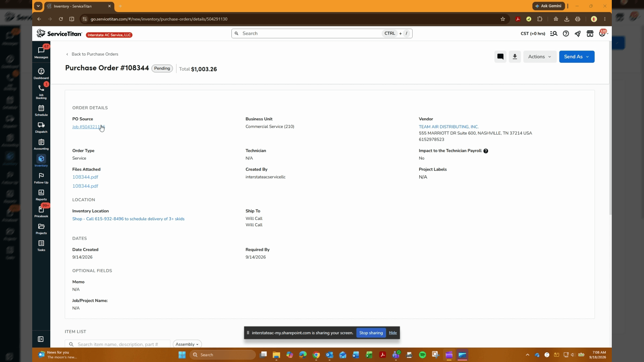Open the Actions dropdown

pyautogui.click(x=540, y=57)
